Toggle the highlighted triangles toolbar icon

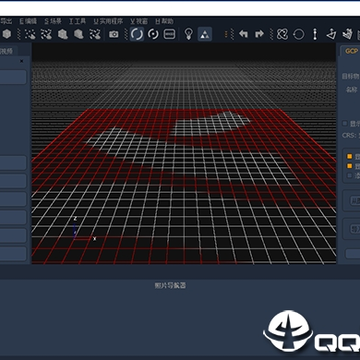(x=205, y=34)
